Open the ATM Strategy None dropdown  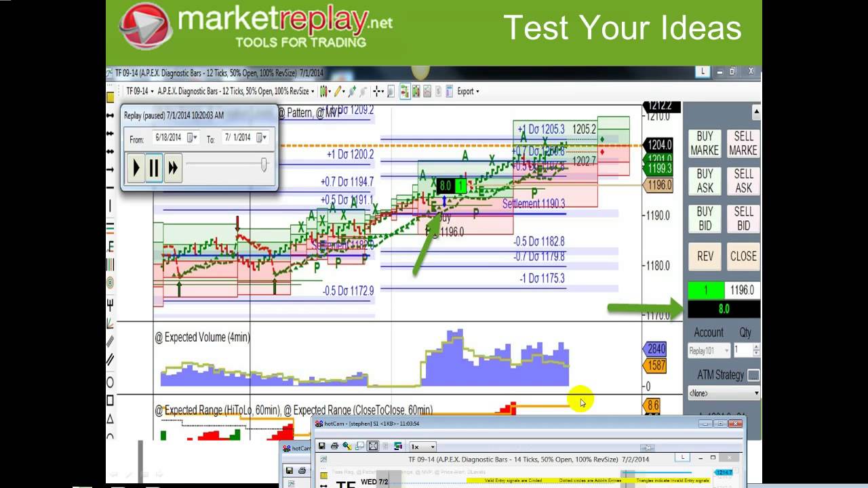click(724, 392)
